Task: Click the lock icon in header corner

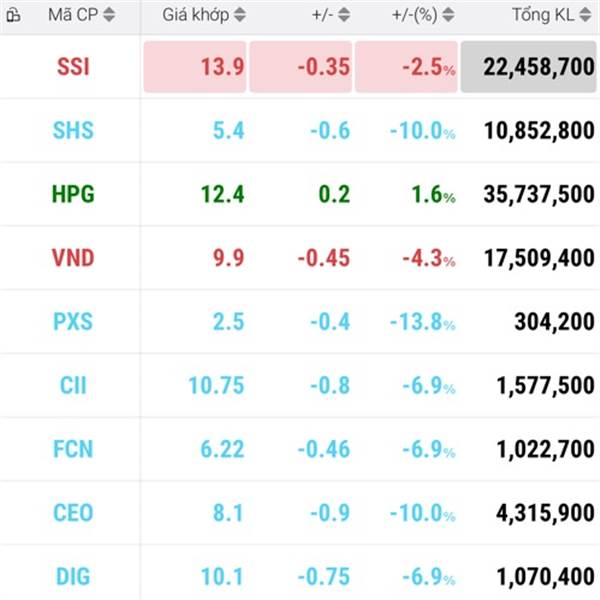Action: click(x=13, y=16)
